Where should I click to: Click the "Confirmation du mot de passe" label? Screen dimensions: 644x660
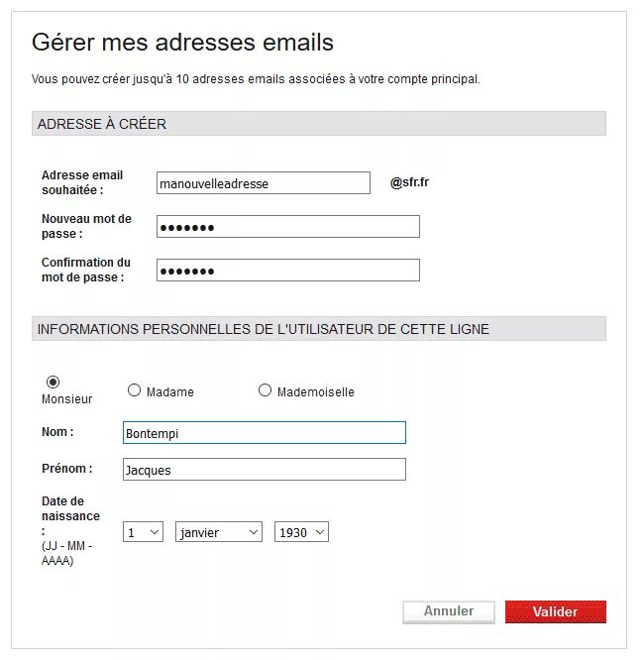(86, 270)
